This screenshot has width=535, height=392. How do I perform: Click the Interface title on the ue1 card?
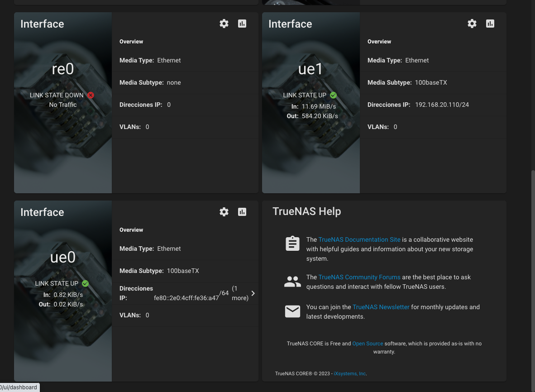pos(291,24)
